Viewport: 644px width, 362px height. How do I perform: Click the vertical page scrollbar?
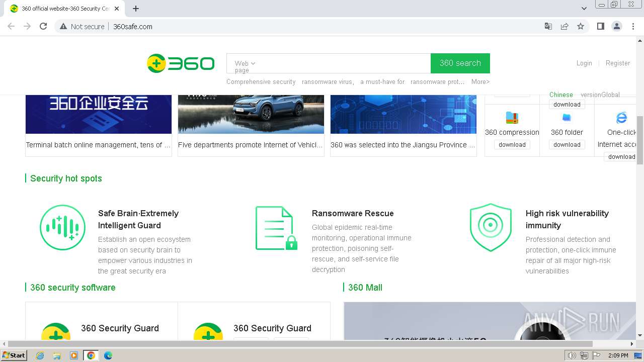click(640, 140)
